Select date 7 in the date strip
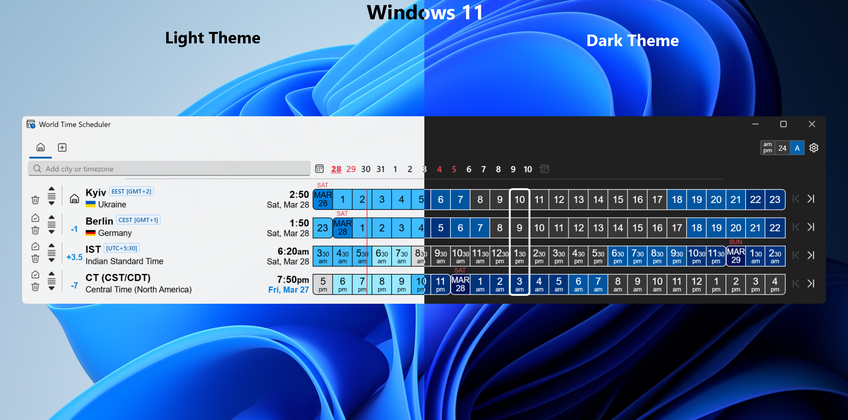Screen dimensions: 848x420 coord(483,169)
